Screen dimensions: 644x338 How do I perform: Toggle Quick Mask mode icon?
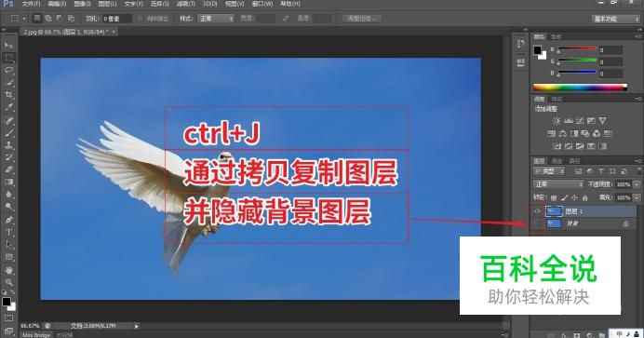point(8,318)
